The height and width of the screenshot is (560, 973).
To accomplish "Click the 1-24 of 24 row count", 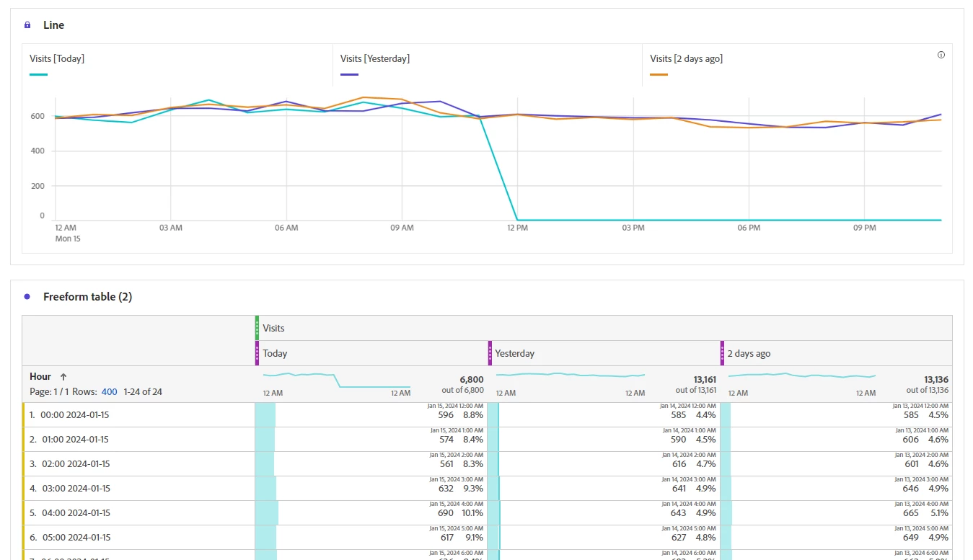I will (143, 392).
